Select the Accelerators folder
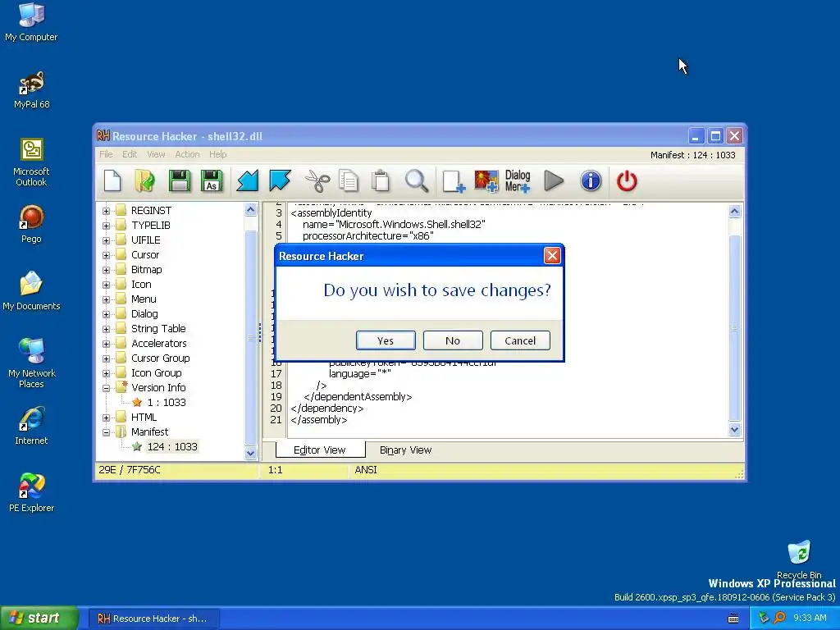Viewport: 840px width, 630px height. click(x=158, y=344)
